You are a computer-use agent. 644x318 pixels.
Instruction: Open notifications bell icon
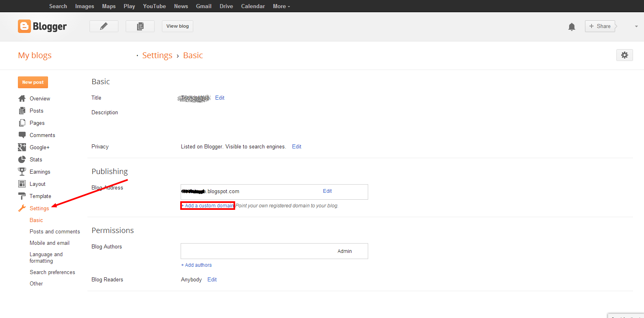pos(572,27)
